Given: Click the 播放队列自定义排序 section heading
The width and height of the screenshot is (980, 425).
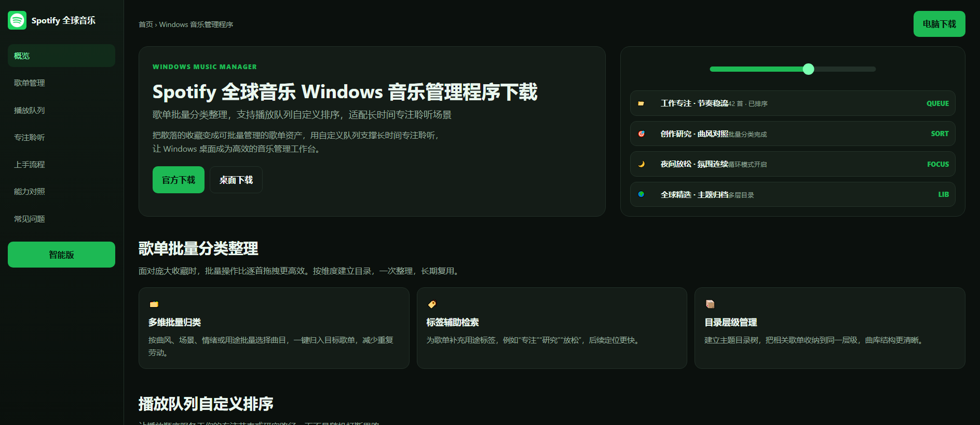Looking at the screenshot, I should 206,404.
